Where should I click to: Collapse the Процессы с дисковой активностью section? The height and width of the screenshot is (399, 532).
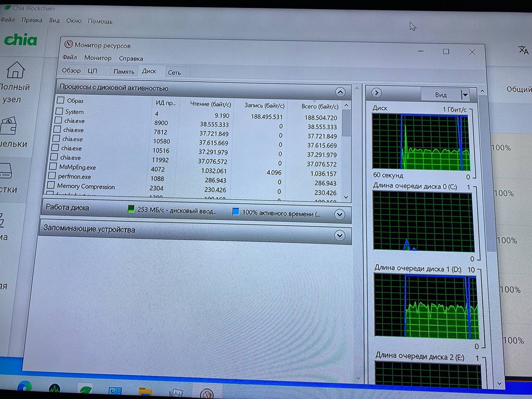[x=340, y=92]
